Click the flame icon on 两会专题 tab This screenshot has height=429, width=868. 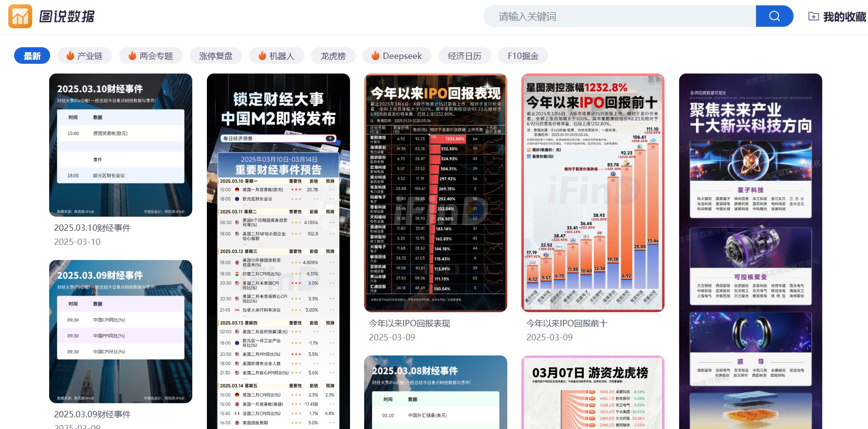(x=132, y=56)
